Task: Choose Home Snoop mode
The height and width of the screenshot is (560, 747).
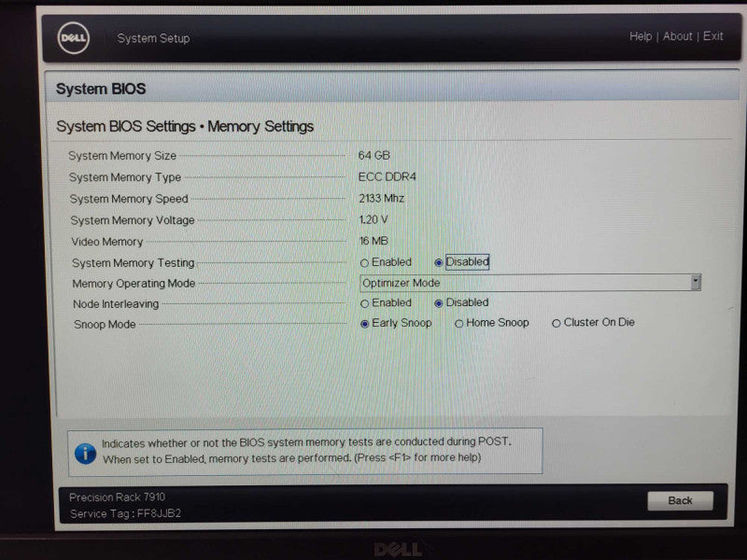Action: (458, 324)
